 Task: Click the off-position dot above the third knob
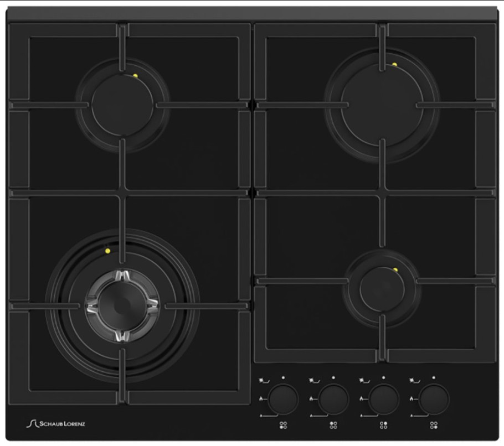coord(384,378)
